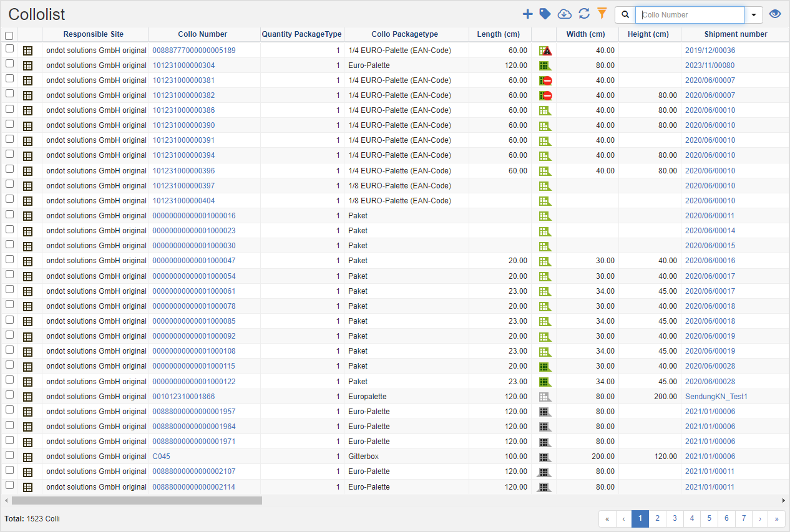Check the select-all header checkbox

[9, 36]
